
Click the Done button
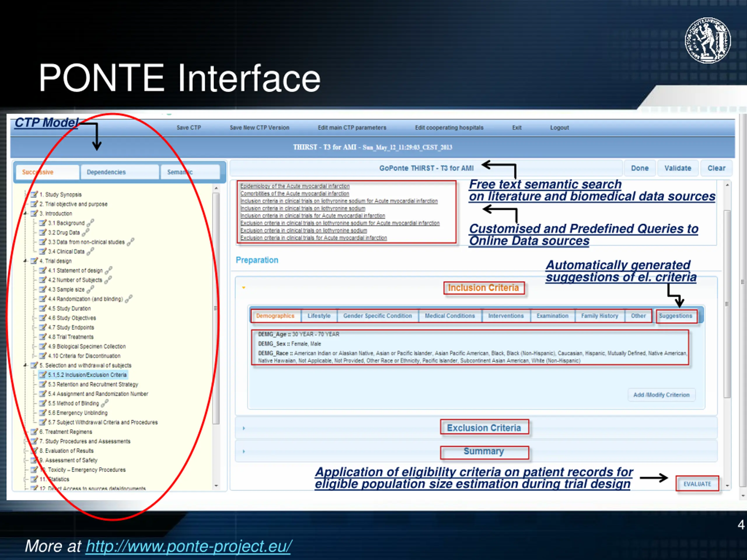point(640,168)
